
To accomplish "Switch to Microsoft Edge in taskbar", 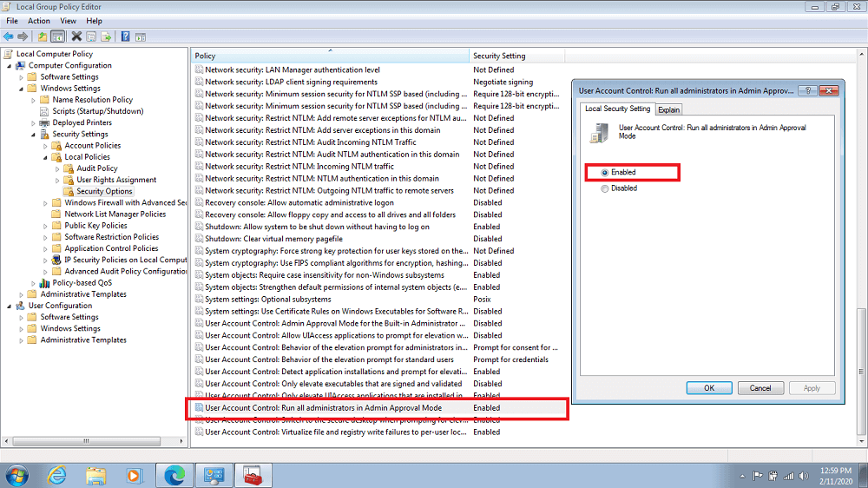I will [174, 475].
